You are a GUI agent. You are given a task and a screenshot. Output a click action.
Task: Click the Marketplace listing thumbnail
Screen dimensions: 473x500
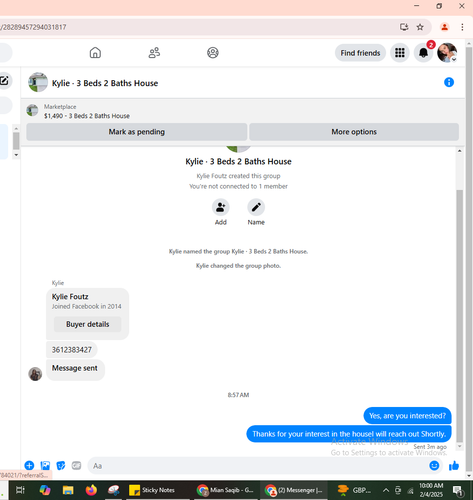32,110
